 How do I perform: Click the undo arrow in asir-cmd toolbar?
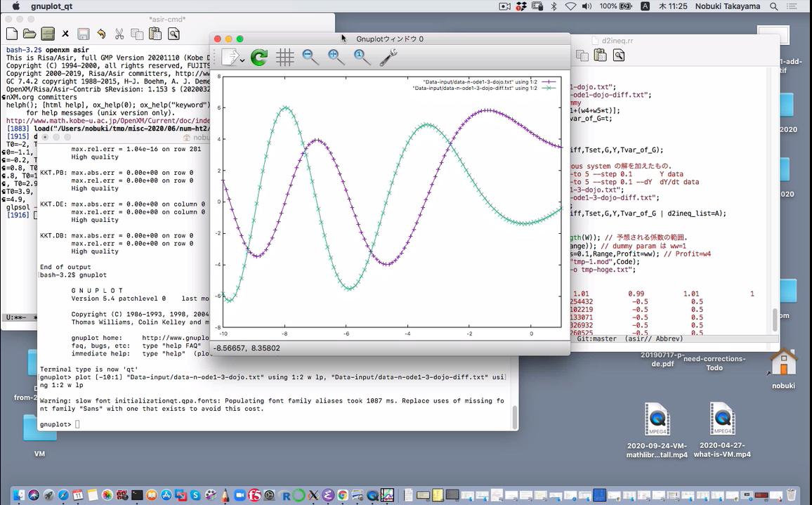tap(101, 34)
